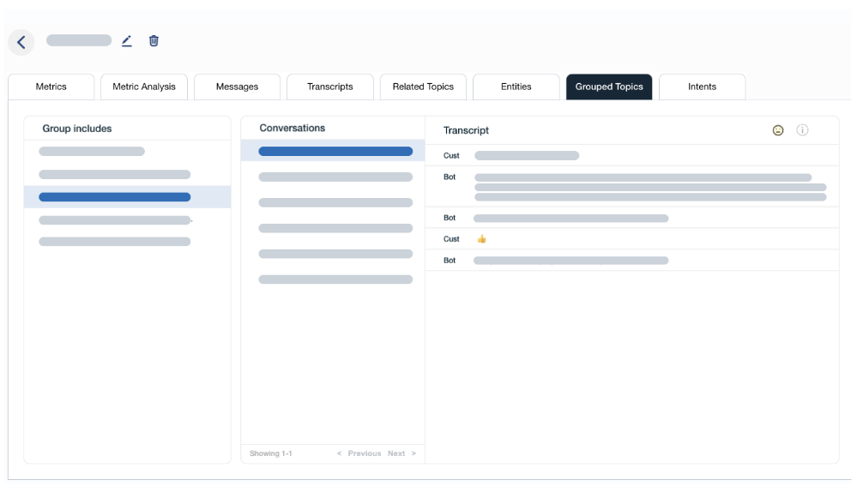
Task: Open the Metrics tab
Action: (51, 87)
